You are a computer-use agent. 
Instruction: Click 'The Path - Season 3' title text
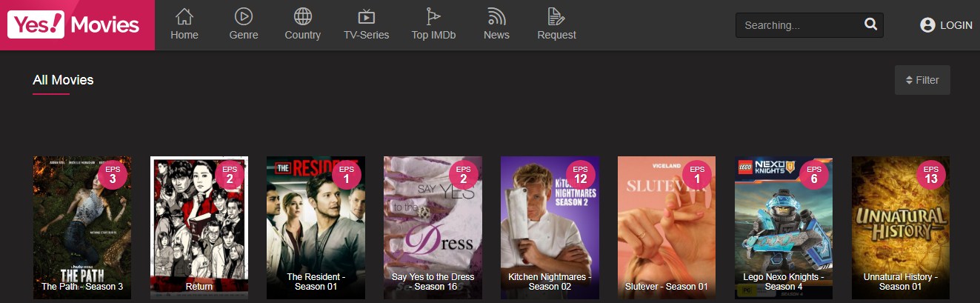click(82, 287)
